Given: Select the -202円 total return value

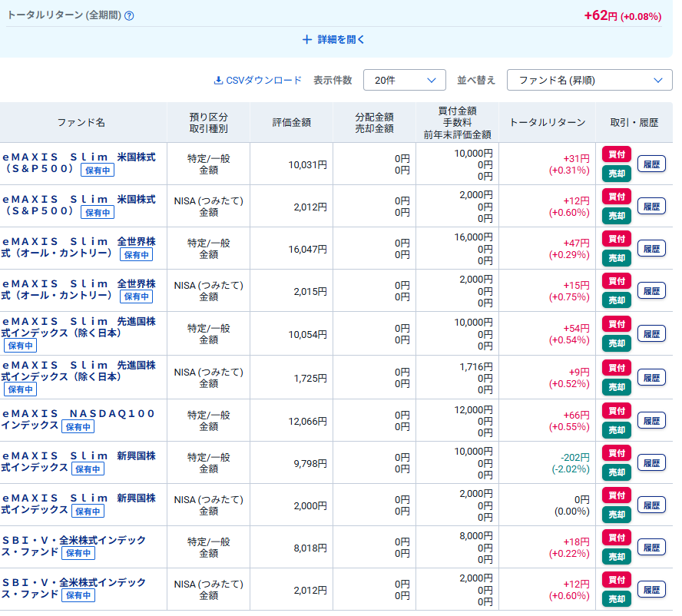Looking at the screenshot, I should click(575, 457).
